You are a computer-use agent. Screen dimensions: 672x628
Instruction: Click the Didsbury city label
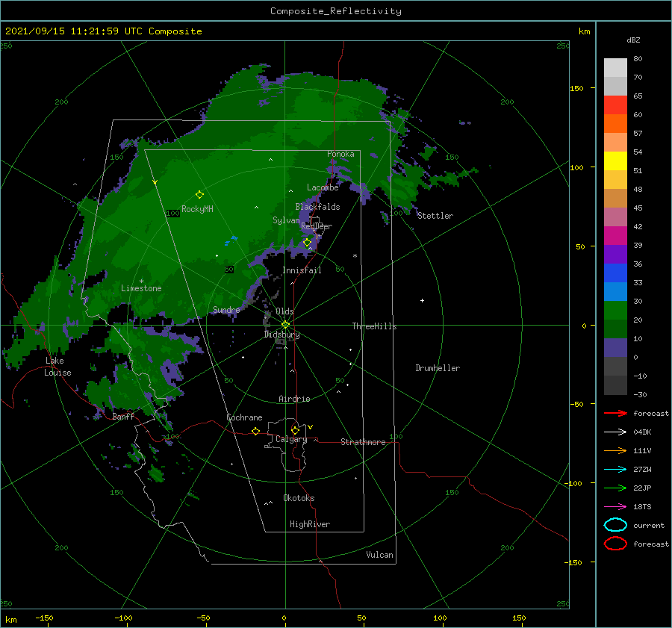pos(282,335)
